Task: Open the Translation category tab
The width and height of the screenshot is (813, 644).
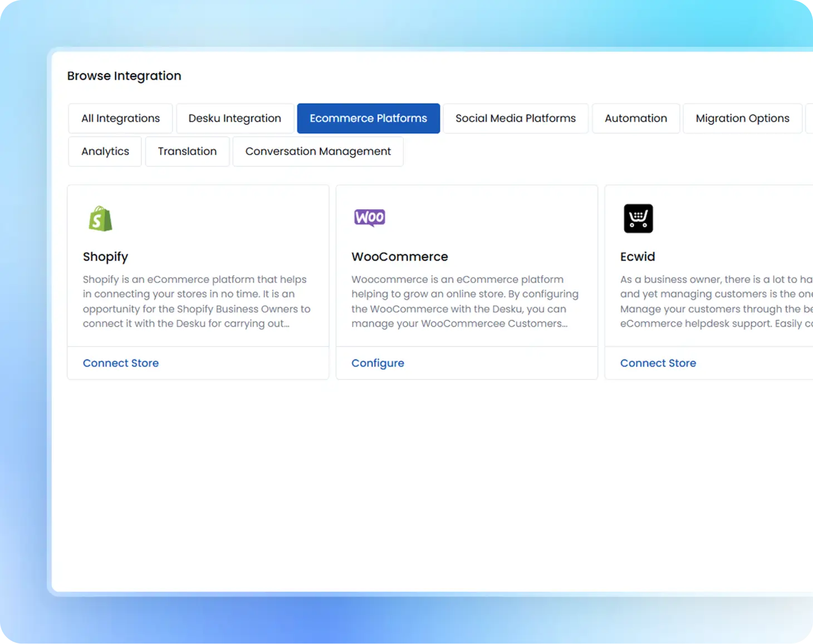Action: point(187,152)
